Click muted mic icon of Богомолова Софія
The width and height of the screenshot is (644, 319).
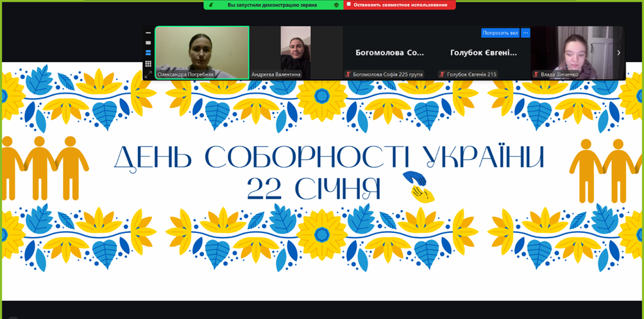tap(348, 74)
